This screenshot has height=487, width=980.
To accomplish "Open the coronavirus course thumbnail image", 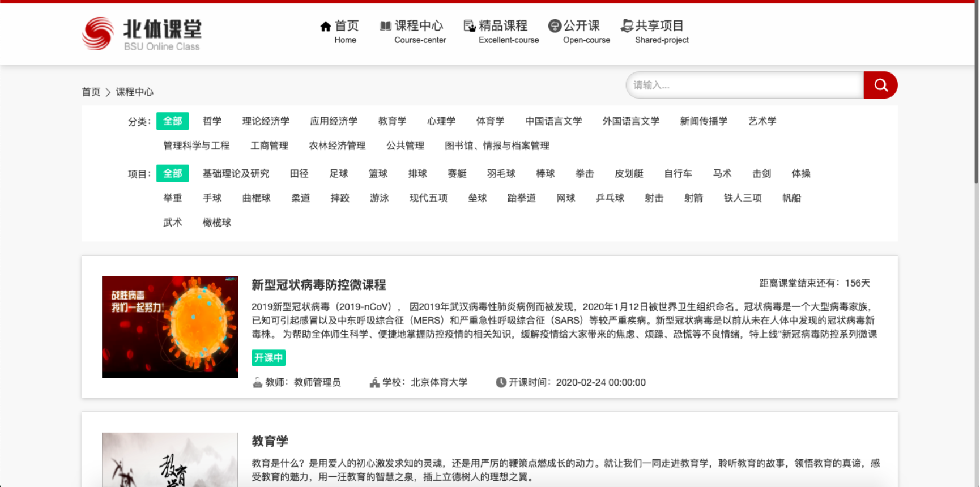I will [170, 327].
